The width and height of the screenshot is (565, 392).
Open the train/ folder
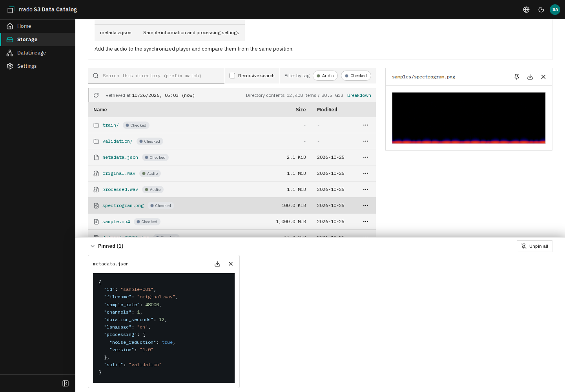point(111,125)
